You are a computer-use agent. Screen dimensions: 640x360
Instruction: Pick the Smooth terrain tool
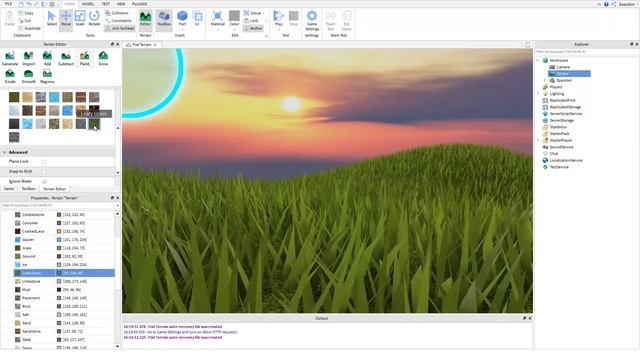click(29, 76)
